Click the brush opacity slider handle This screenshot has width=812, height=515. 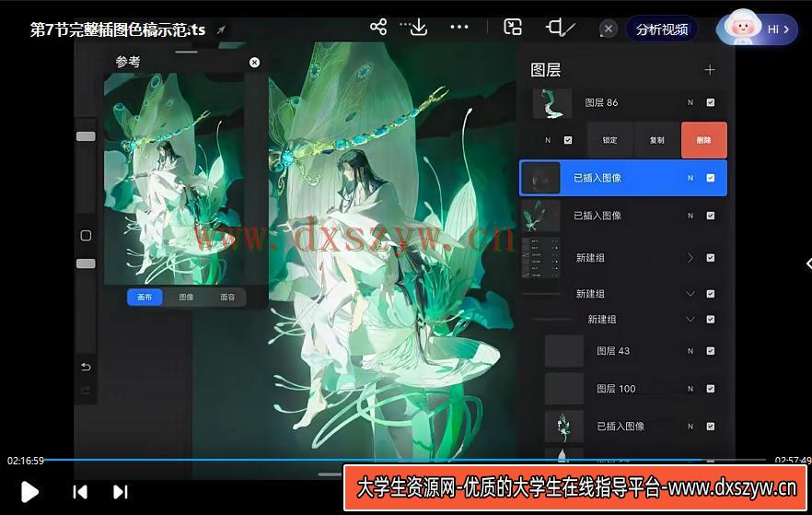(86, 263)
